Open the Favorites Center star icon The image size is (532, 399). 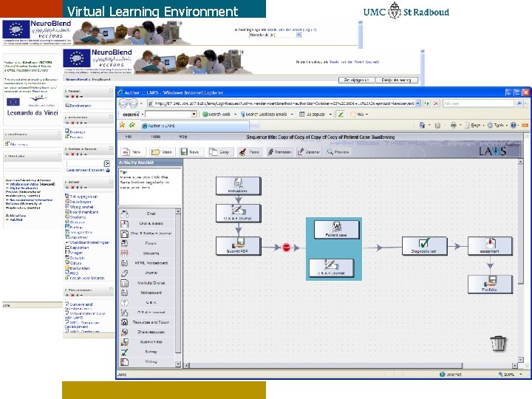coord(122,125)
